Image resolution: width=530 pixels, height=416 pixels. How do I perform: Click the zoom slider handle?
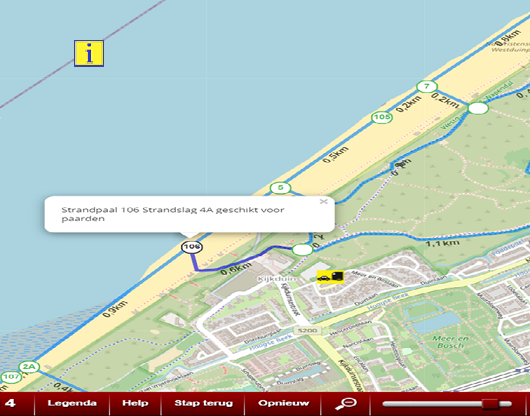[490, 403]
